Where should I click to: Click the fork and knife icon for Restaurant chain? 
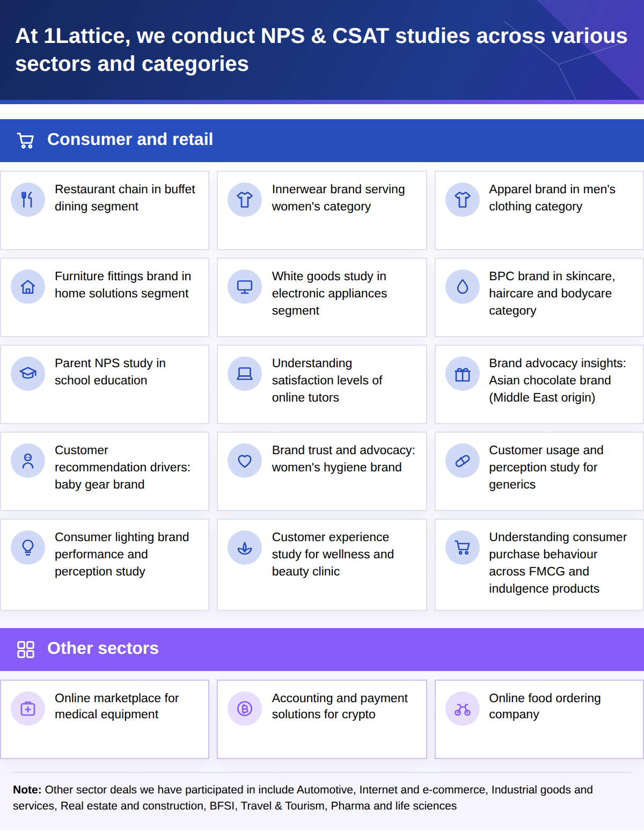[28, 200]
